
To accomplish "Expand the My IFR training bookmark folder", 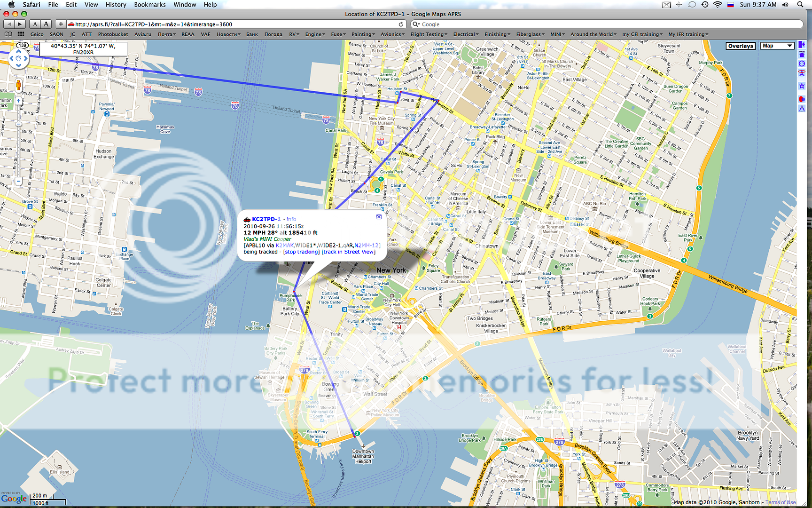I will point(688,34).
